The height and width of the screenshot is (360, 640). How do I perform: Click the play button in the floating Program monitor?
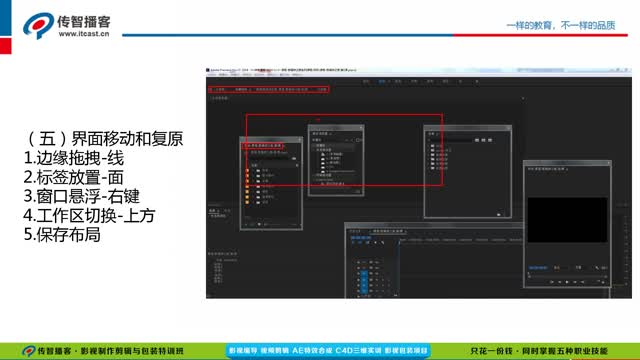click(x=567, y=282)
